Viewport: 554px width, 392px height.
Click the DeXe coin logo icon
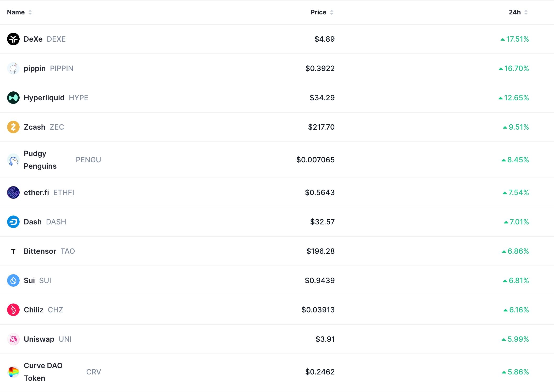coord(13,39)
